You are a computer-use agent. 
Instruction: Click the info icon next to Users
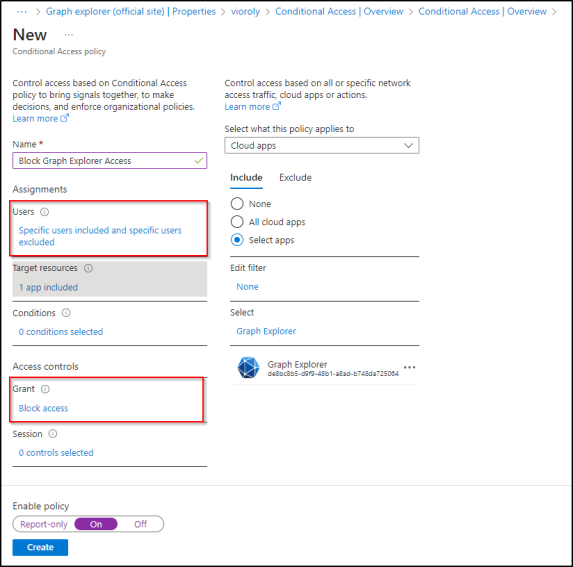(45, 212)
